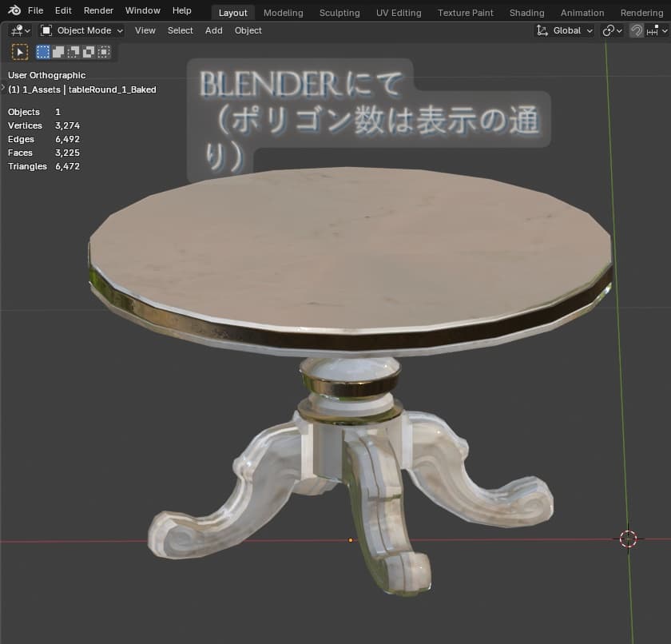This screenshot has height=644, width=671.
Task: Open the Add menu
Action: pyautogui.click(x=213, y=30)
